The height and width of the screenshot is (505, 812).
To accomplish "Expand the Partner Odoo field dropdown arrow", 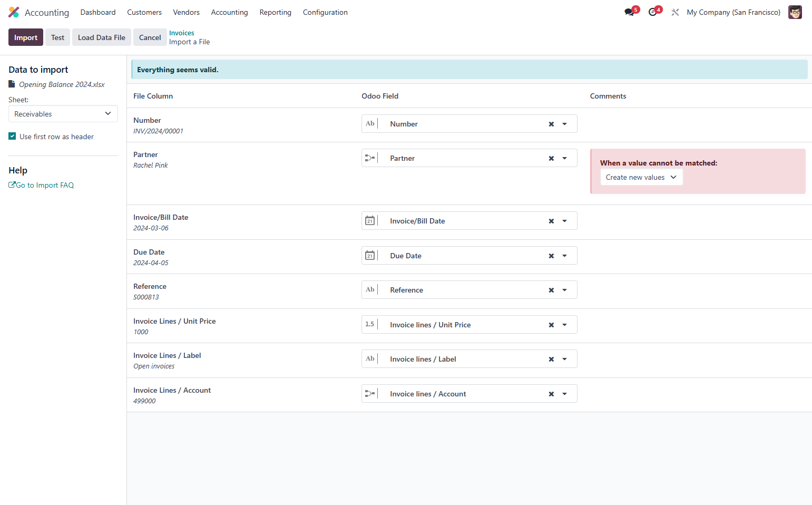I will click(564, 159).
